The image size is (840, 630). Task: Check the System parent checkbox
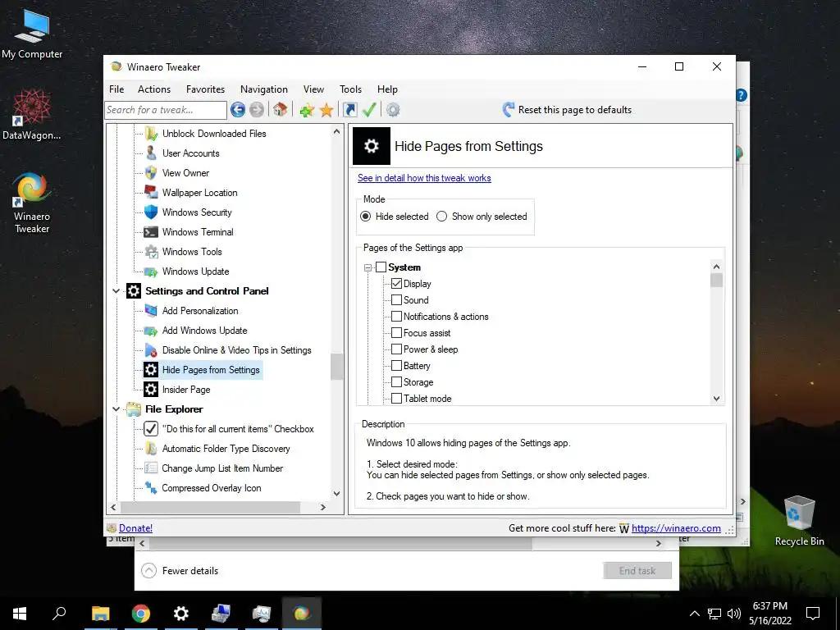click(x=381, y=267)
